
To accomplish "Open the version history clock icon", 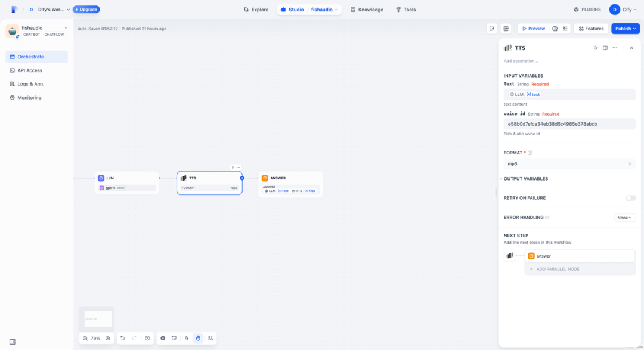I will pyautogui.click(x=147, y=338).
